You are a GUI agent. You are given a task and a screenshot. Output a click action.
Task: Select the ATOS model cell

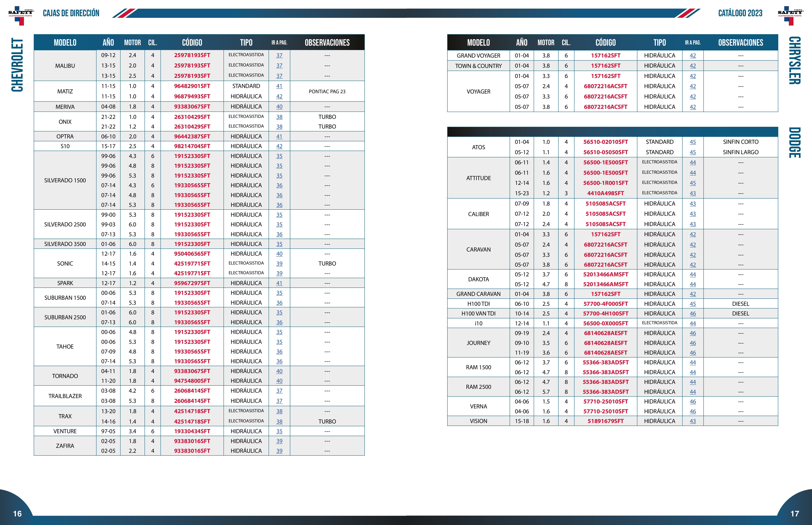point(479,147)
